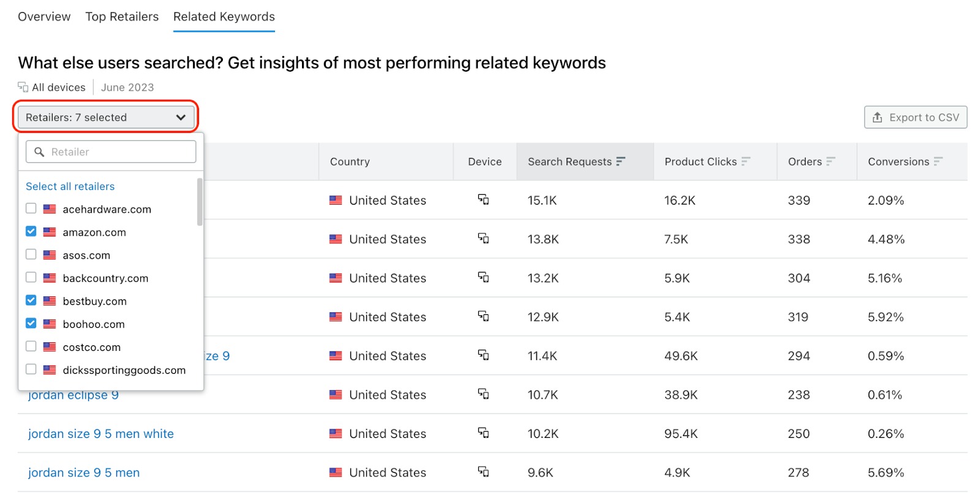Click the Retailer search field
Viewport: 980px width, 493px height.
[x=111, y=152]
